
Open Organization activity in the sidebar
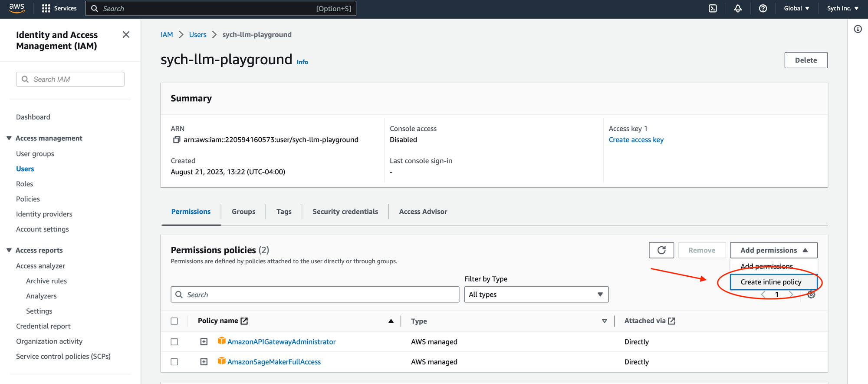pyautogui.click(x=49, y=341)
